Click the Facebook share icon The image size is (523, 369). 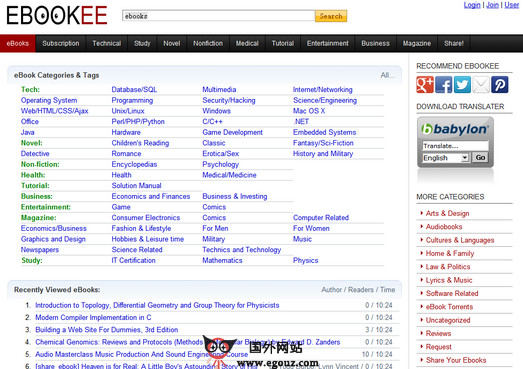[444, 84]
